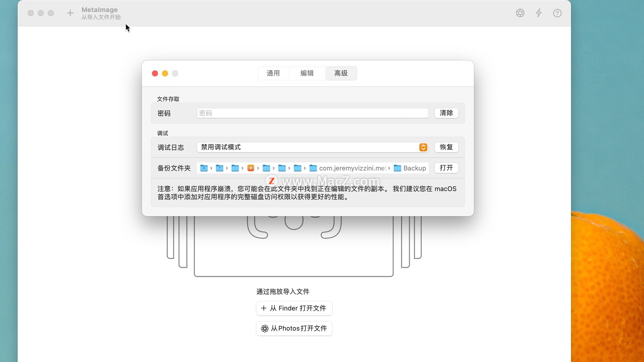Open help question mark icon
644x362 pixels.
557,13
